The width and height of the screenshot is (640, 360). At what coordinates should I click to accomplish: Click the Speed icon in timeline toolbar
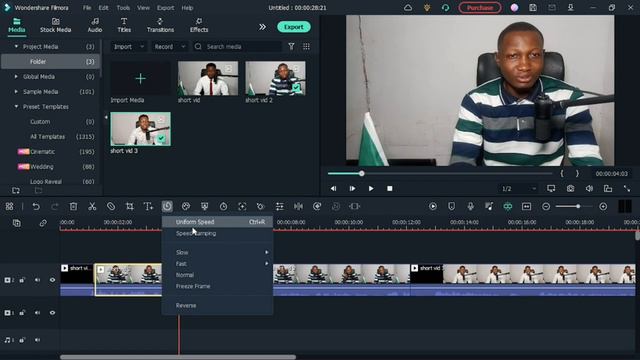[x=167, y=207]
